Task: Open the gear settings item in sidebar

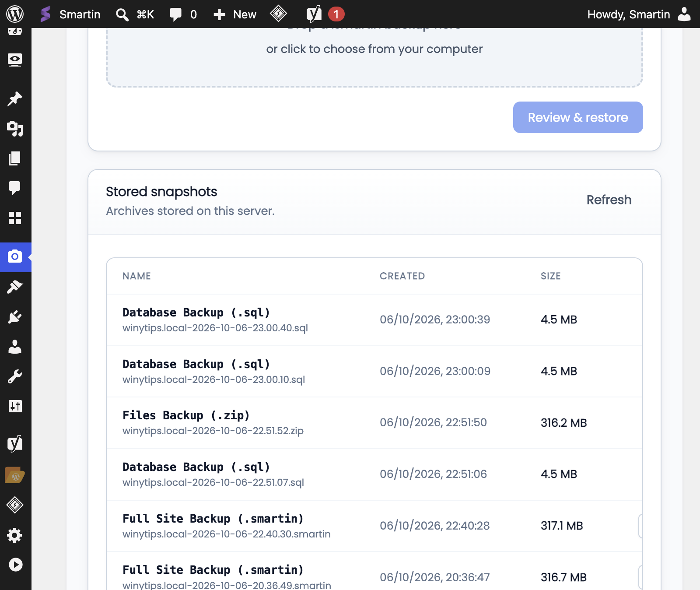Action: [15, 535]
